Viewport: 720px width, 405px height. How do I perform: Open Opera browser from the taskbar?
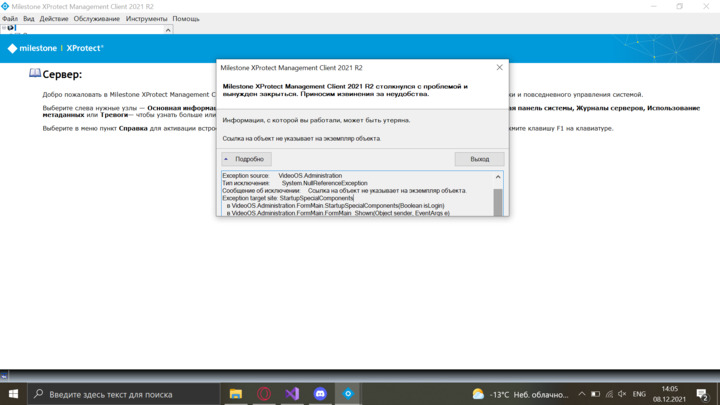pyautogui.click(x=264, y=394)
